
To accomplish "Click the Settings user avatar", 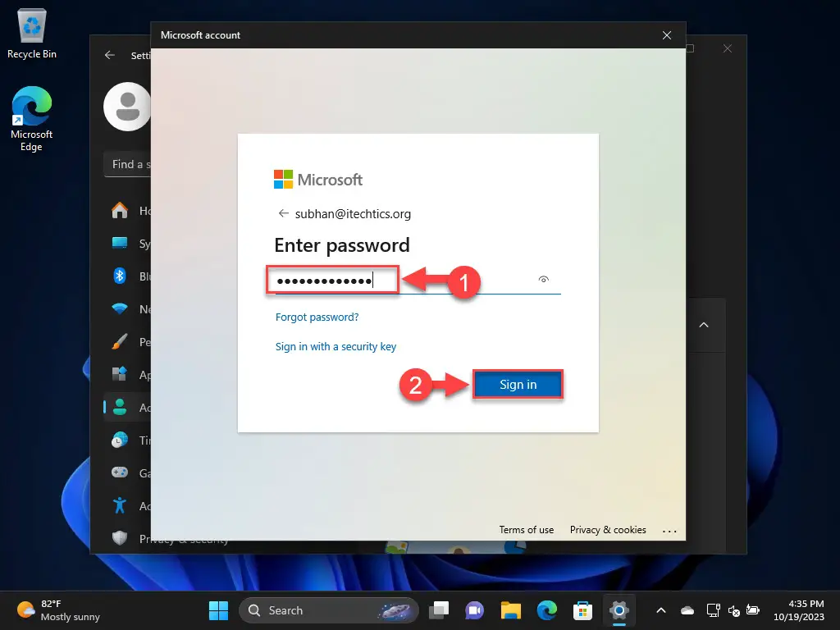I will coord(127,107).
